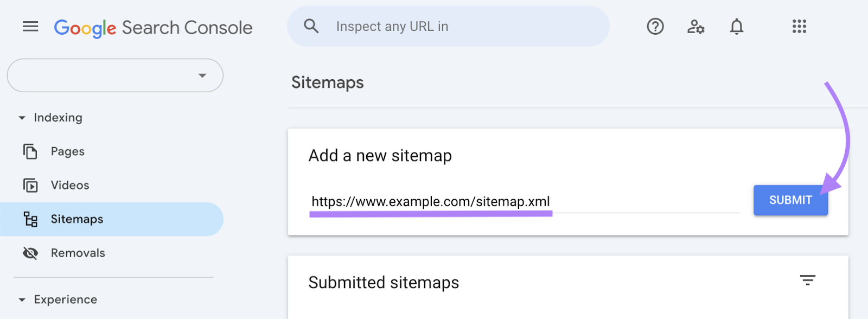Open the help icon in the top bar
868x319 pixels.
(654, 26)
